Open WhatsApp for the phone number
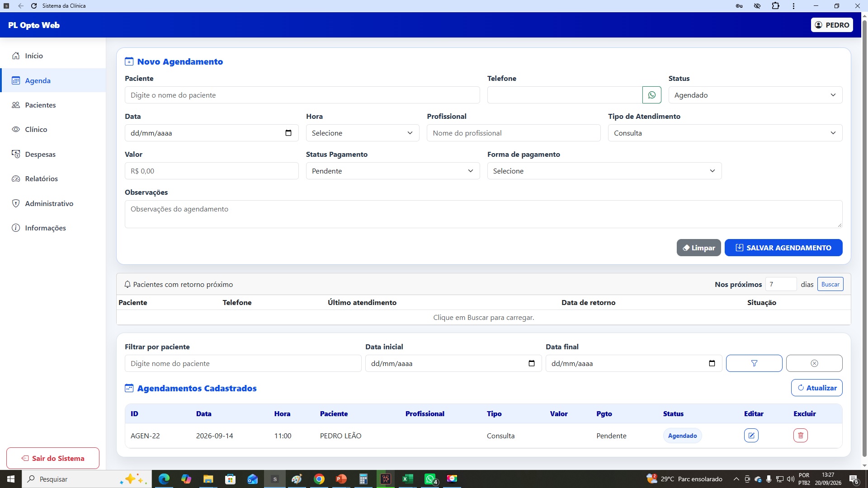This screenshot has width=868, height=488. click(x=651, y=95)
